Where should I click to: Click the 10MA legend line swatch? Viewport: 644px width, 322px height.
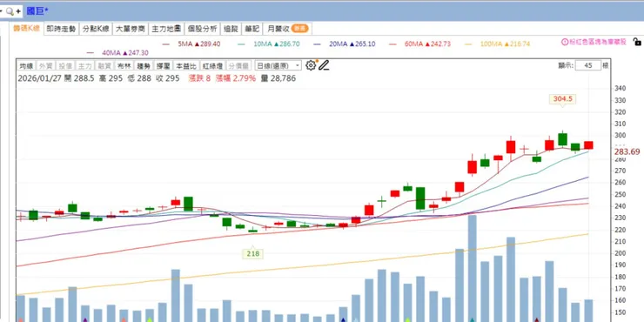point(241,44)
